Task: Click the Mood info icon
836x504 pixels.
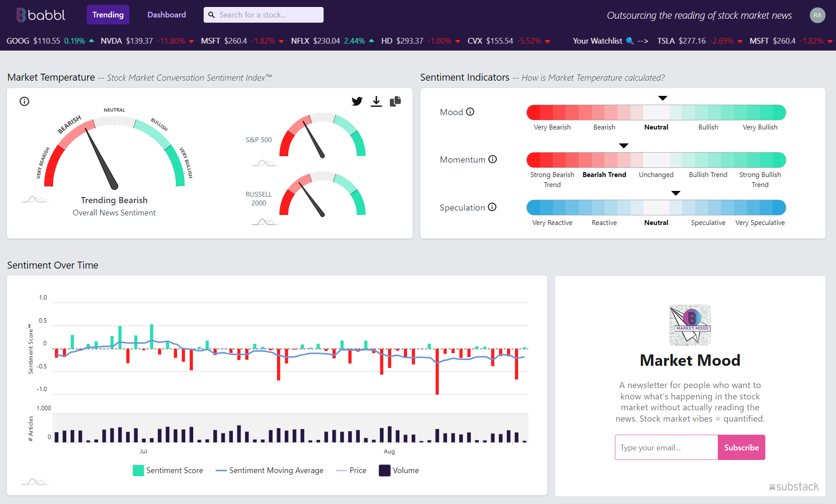Action: coord(470,112)
